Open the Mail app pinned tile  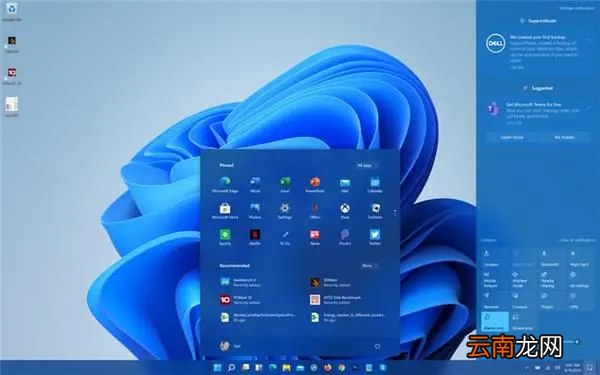click(345, 184)
